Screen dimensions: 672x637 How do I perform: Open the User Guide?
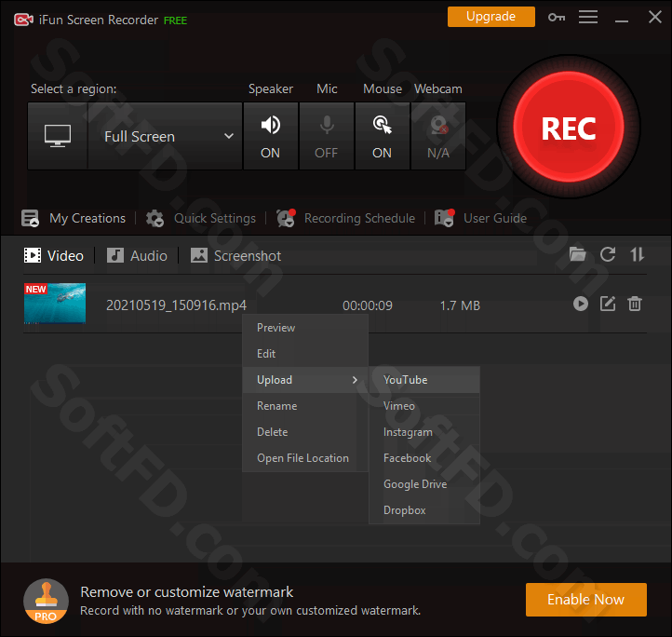click(x=495, y=218)
